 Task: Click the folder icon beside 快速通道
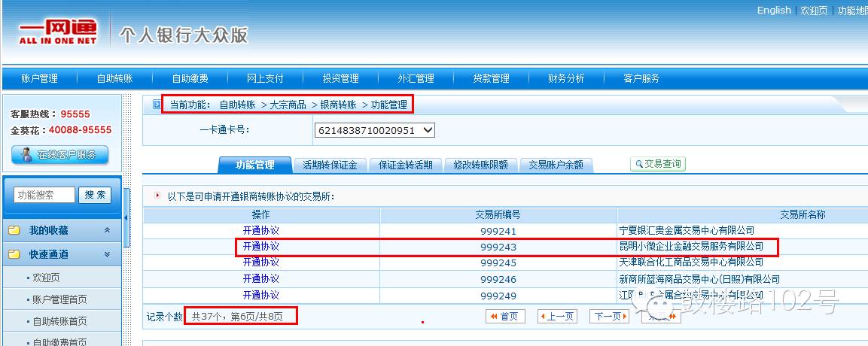coord(14,254)
